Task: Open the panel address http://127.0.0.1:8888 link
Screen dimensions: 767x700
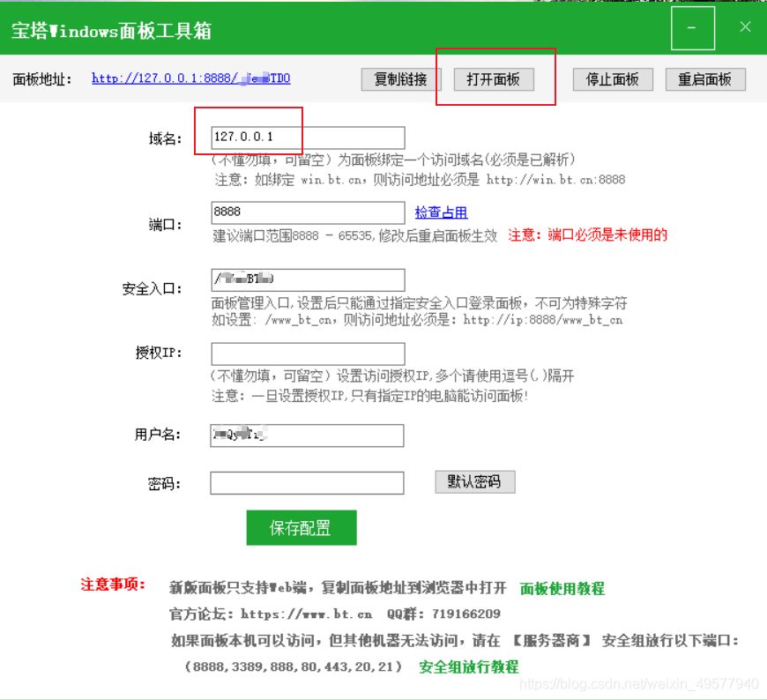Action: (190, 78)
